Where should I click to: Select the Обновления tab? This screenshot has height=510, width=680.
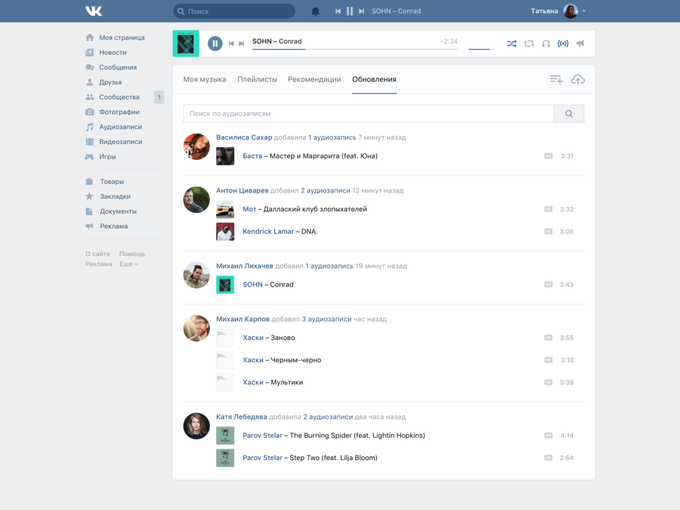374,79
